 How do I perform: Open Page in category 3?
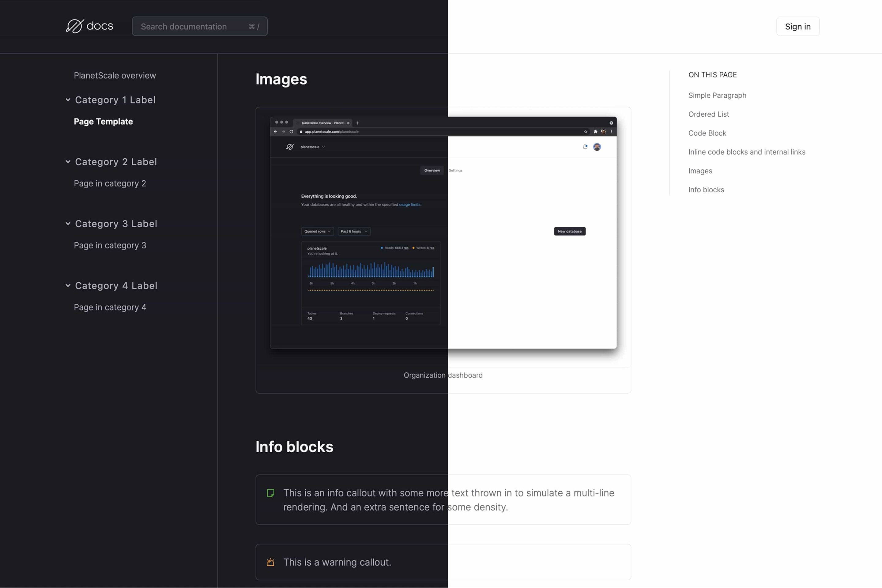click(110, 245)
